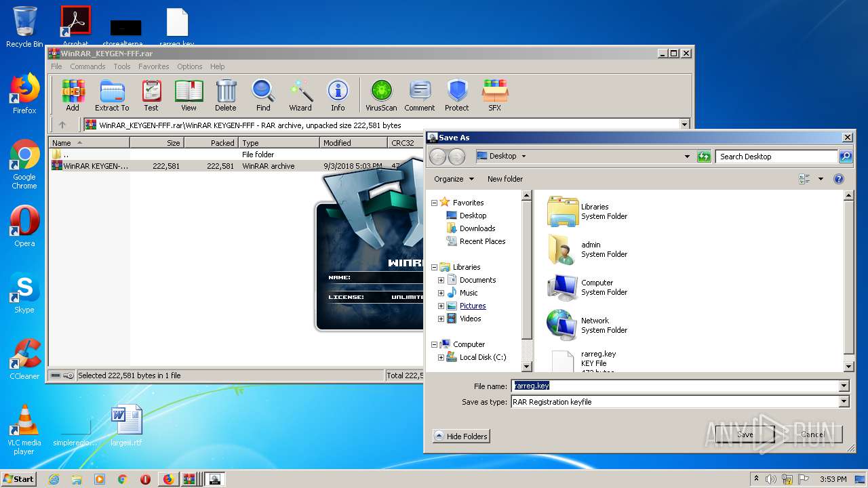Screen dimensions: 868x488
Task: Open the View toolbar icon in WinRAR
Action: click(x=189, y=95)
